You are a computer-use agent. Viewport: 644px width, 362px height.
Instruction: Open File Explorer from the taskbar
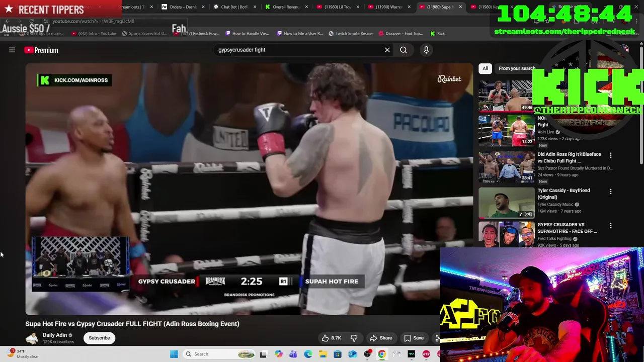(x=323, y=354)
